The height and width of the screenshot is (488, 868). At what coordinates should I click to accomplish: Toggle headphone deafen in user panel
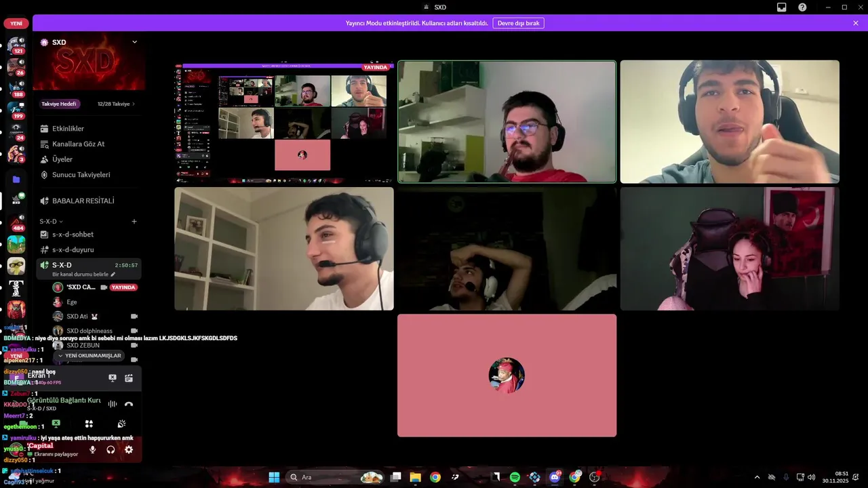tap(111, 449)
